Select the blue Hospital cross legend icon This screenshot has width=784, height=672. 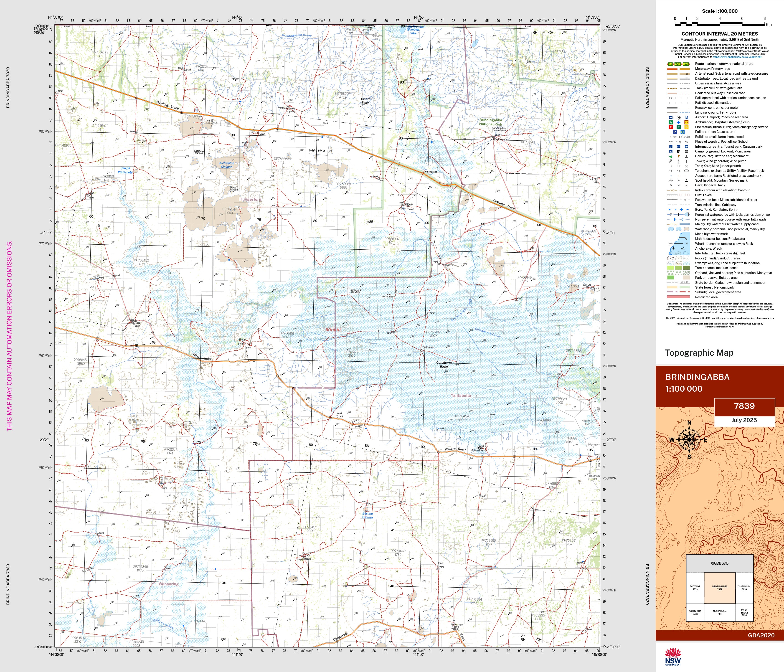tap(679, 122)
